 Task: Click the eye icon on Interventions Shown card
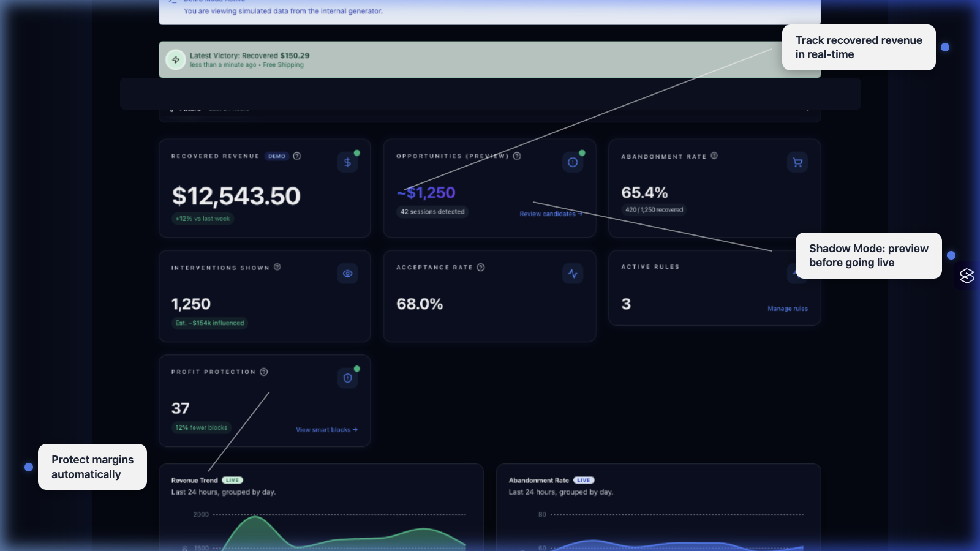[347, 274]
